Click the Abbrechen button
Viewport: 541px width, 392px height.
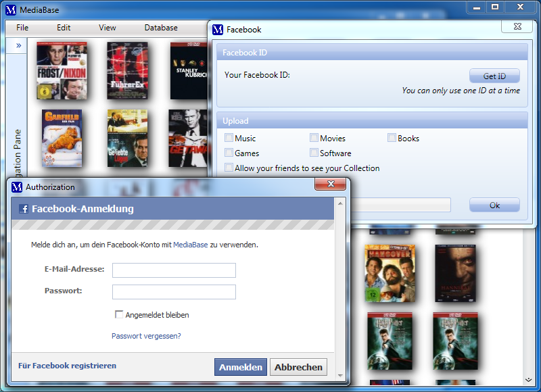point(298,367)
